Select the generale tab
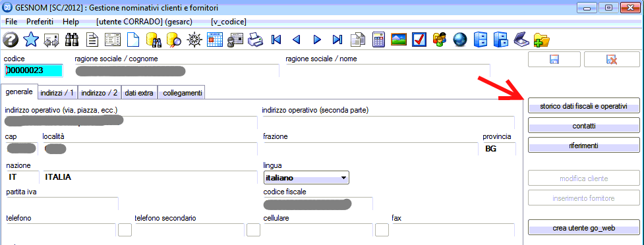Image resolution: width=644 pixels, height=245 pixels. pyautogui.click(x=19, y=92)
